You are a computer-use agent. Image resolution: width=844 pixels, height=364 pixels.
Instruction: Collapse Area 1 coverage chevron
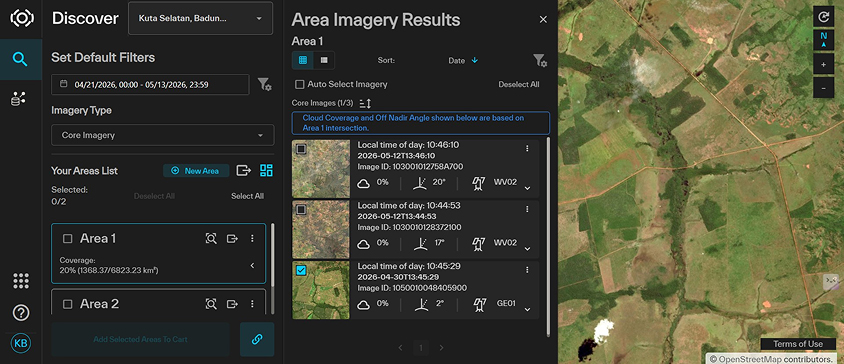pos(252,265)
